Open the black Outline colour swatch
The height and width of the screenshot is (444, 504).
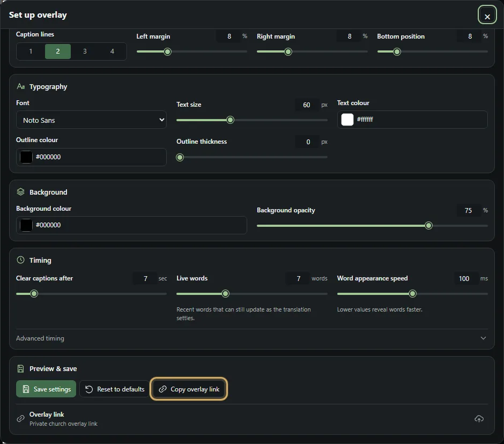(x=26, y=157)
